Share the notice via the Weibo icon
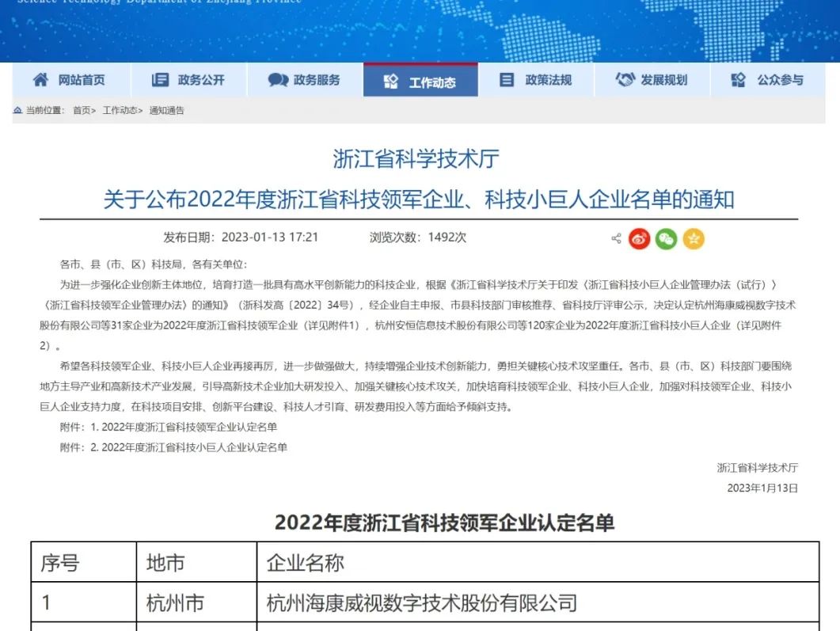The height and width of the screenshot is (631, 840). [x=640, y=238]
